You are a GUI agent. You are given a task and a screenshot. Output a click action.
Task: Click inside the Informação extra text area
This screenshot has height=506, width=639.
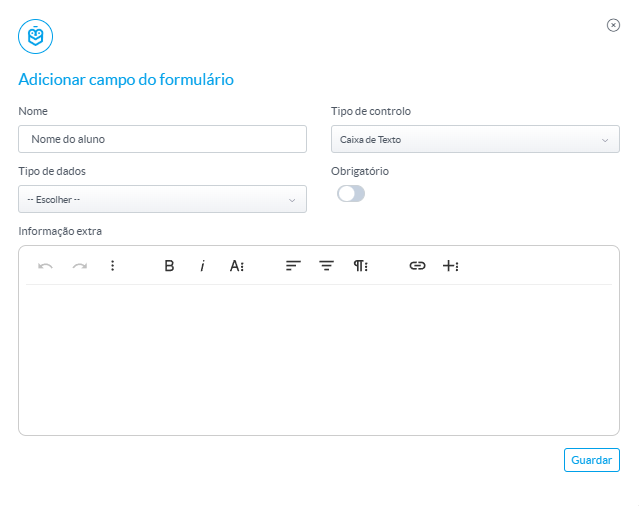pos(319,359)
